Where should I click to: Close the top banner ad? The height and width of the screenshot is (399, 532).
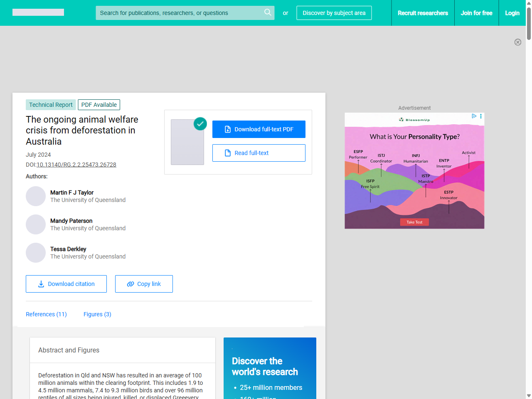[517, 42]
